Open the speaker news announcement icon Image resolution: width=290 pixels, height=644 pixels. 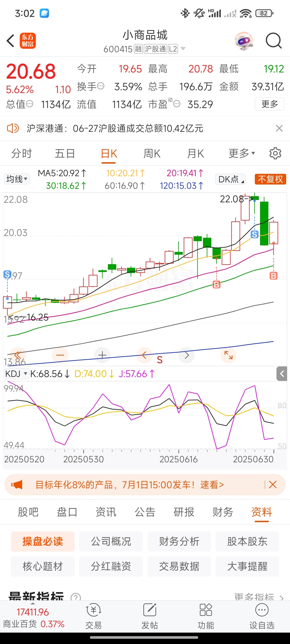pyautogui.click(x=13, y=128)
